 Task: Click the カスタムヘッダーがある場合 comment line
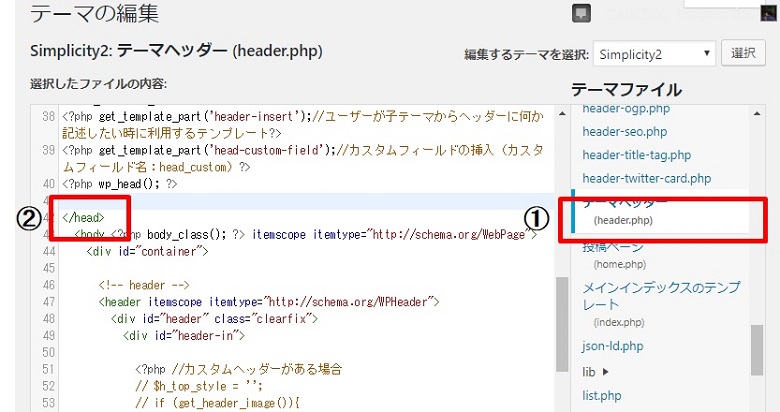238,369
